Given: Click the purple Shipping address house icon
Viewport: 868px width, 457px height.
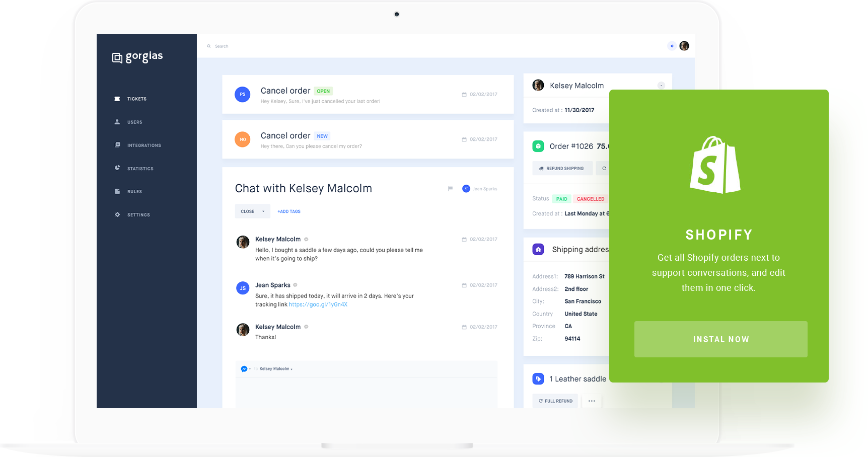Looking at the screenshot, I should point(538,249).
